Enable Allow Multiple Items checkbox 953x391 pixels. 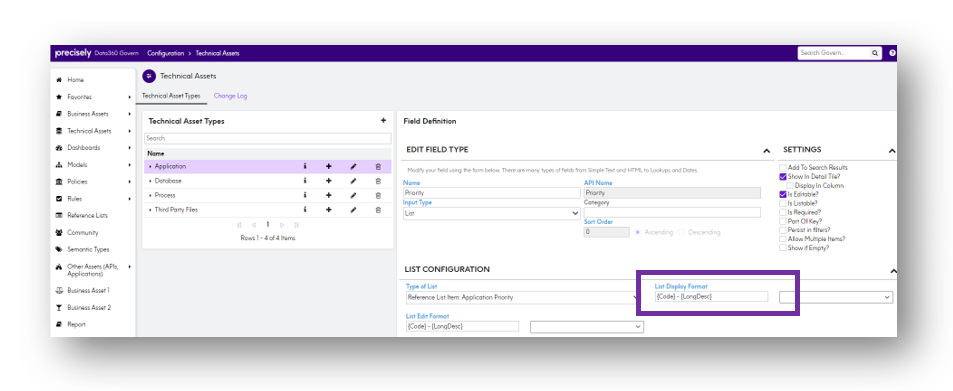click(x=783, y=239)
